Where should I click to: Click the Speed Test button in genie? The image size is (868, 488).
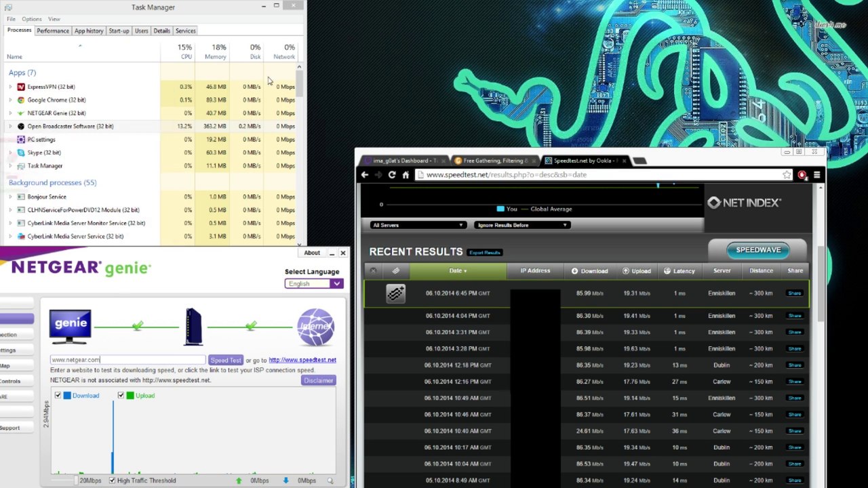tap(225, 360)
